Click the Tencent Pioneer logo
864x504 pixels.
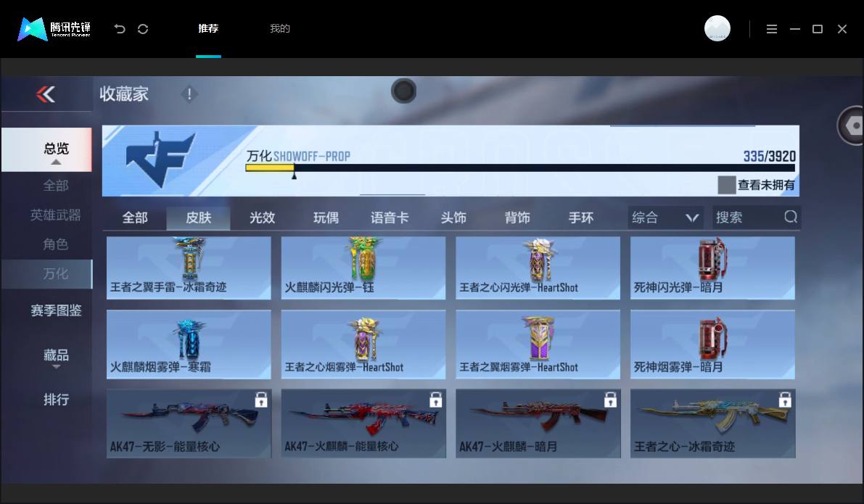[54, 28]
